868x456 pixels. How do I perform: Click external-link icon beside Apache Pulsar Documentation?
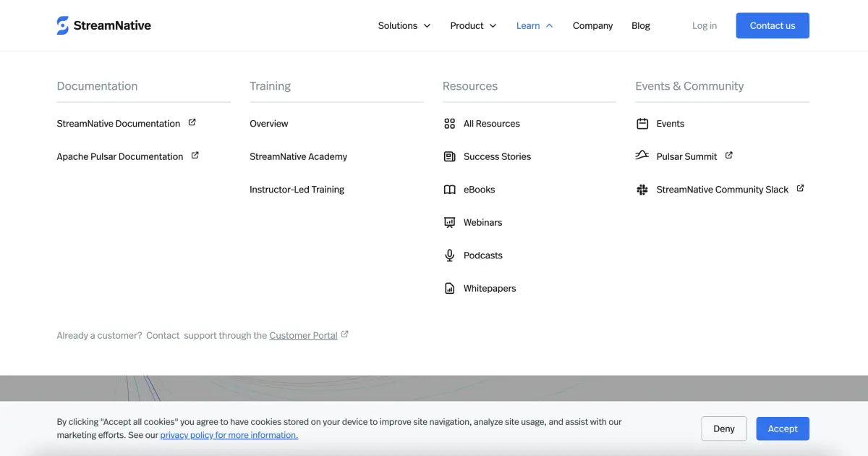[195, 156]
